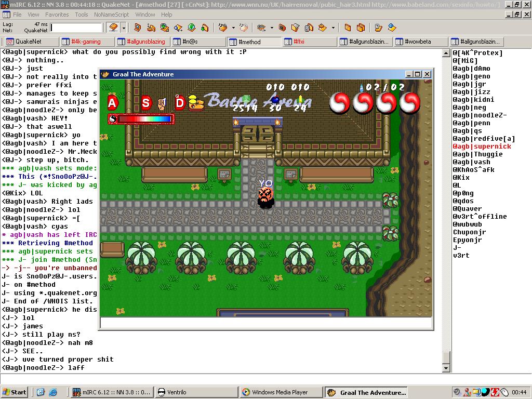Click the Graal game chat input bar
Screen dimensions: 532x399
pyautogui.click(x=266, y=323)
